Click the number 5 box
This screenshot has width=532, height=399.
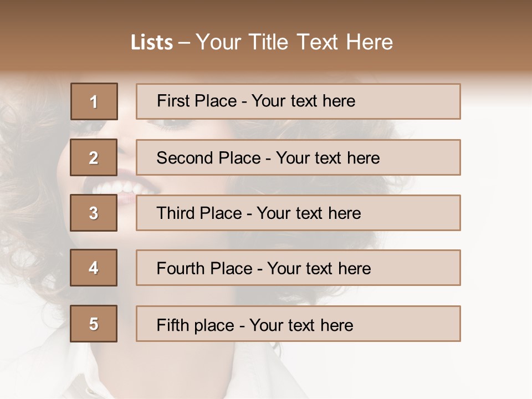pyautogui.click(x=94, y=324)
